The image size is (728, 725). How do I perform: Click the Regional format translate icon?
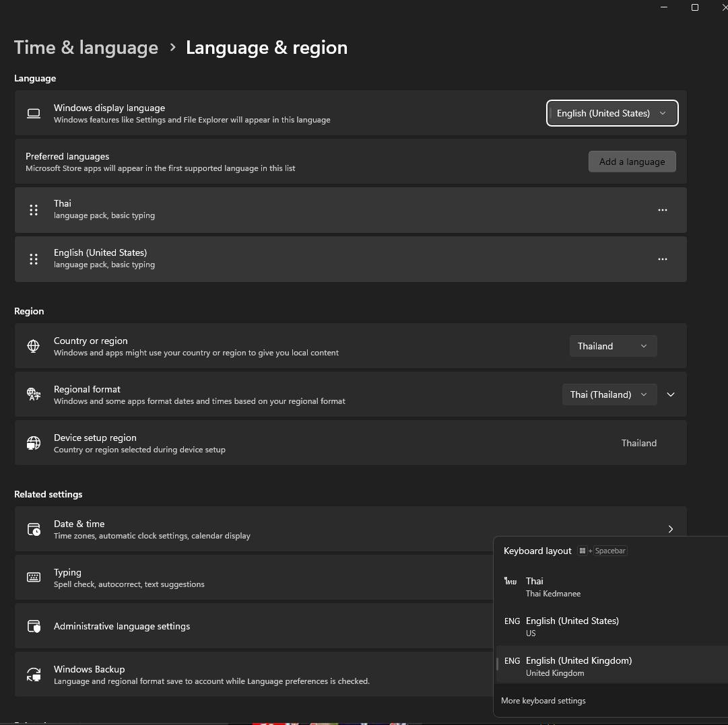point(34,394)
